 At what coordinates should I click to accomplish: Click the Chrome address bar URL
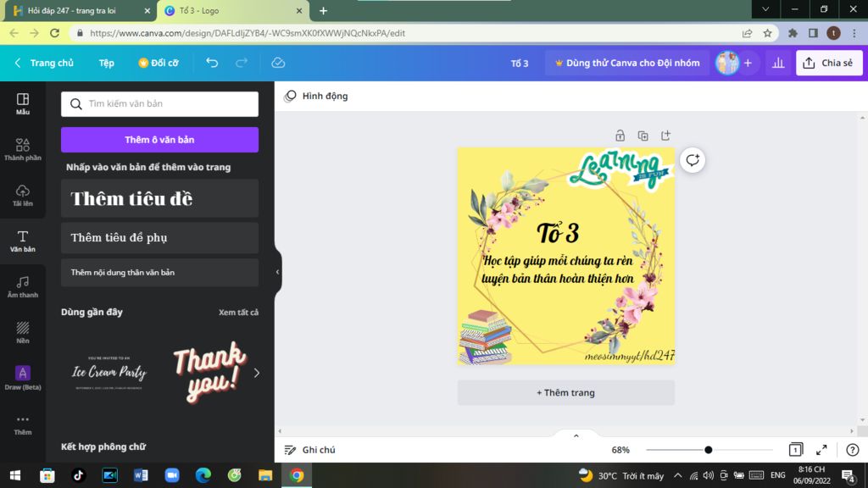coord(248,33)
